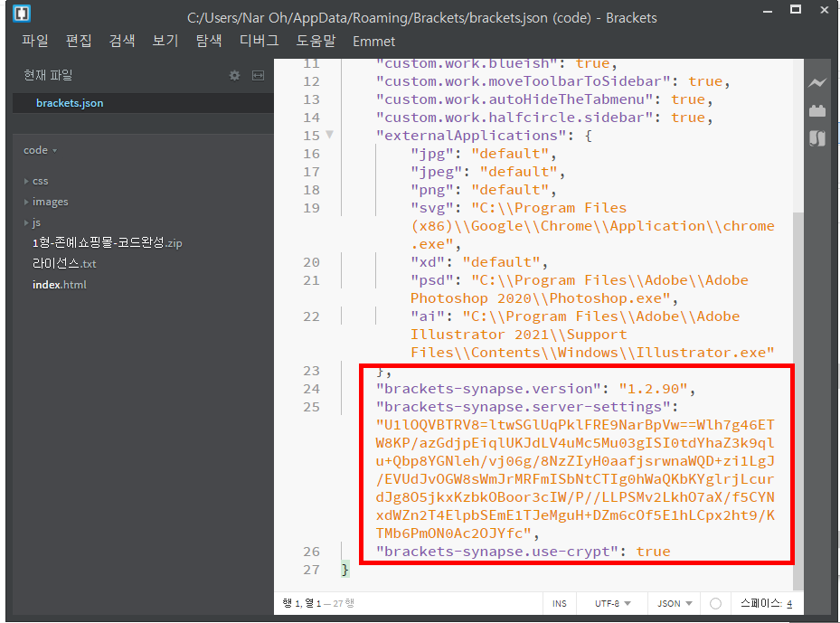
Task: Click the linting status circle indicator
Action: pos(715,604)
